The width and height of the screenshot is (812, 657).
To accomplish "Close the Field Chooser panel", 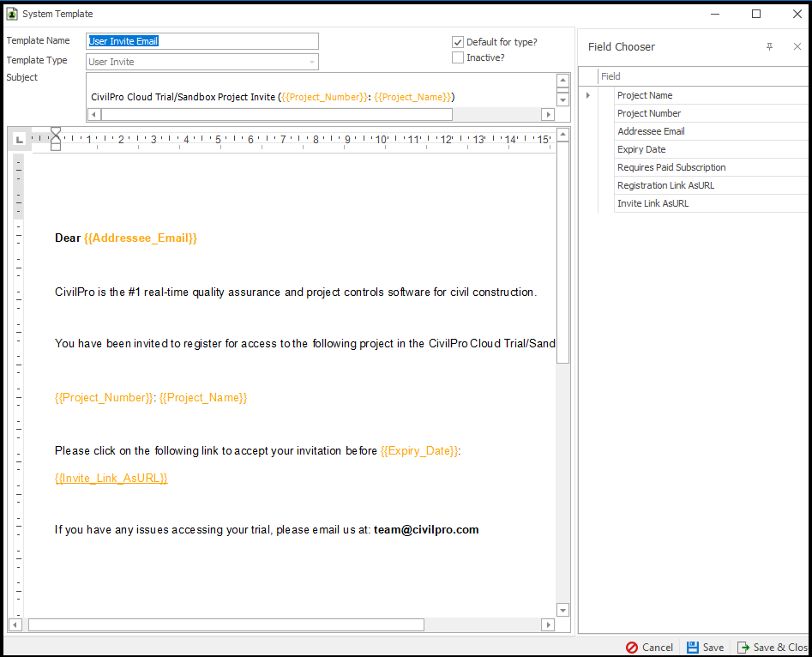I will (797, 47).
